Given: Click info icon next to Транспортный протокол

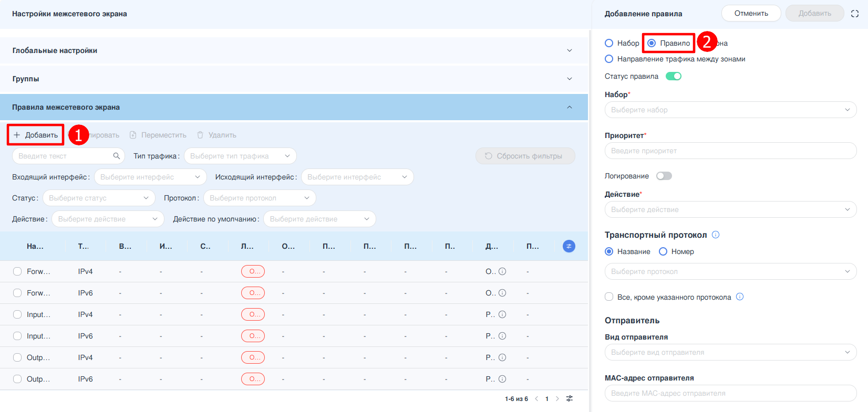Looking at the screenshot, I should click(716, 235).
